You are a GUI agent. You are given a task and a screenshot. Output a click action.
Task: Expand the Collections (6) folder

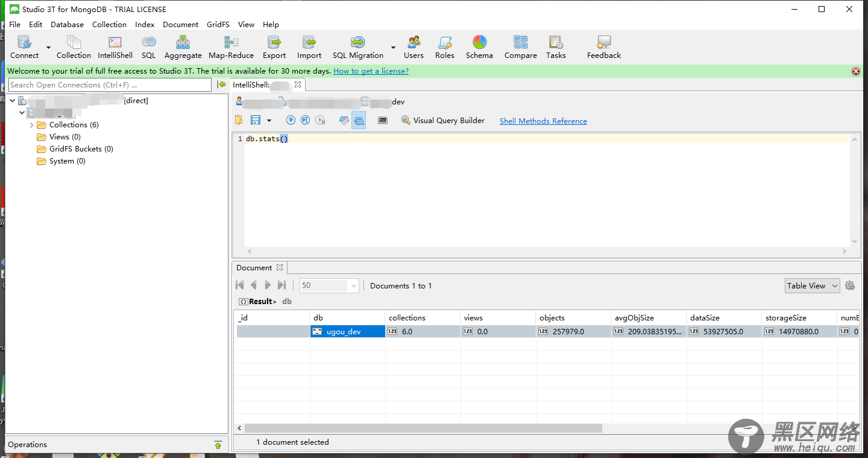32,125
